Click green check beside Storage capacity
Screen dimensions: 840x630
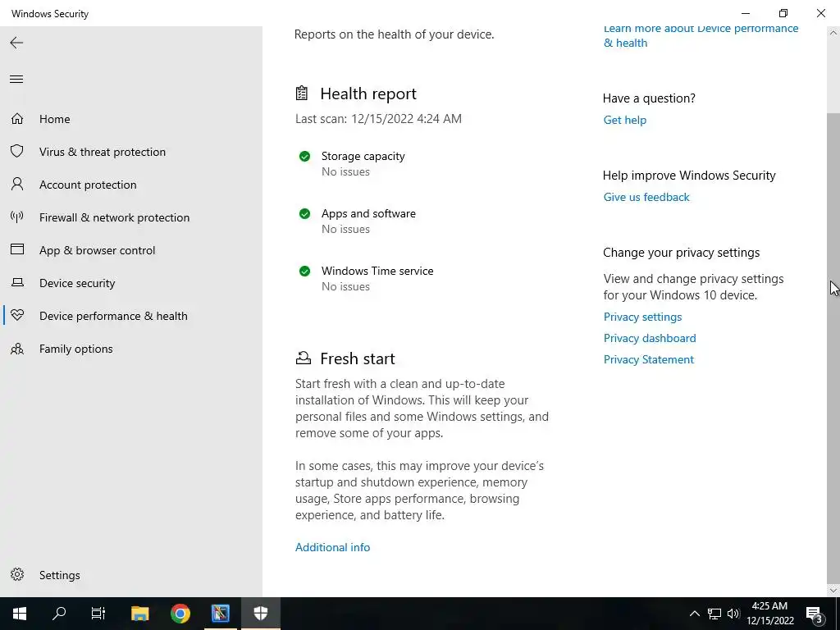point(304,156)
